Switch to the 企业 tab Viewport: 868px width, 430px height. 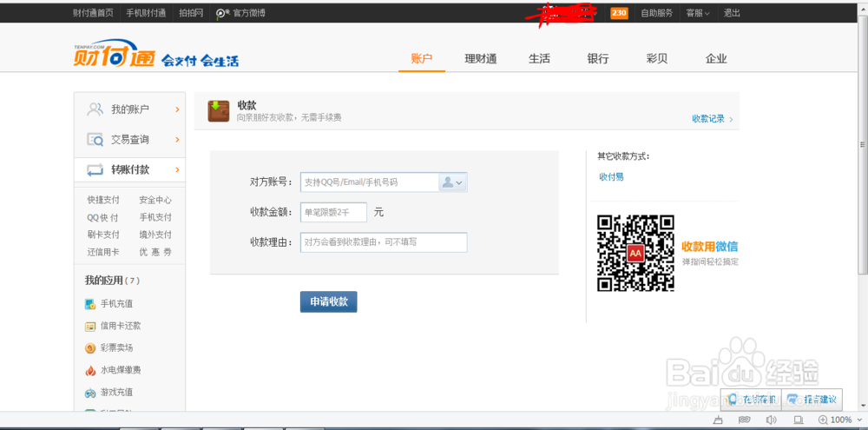pyautogui.click(x=716, y=59)
